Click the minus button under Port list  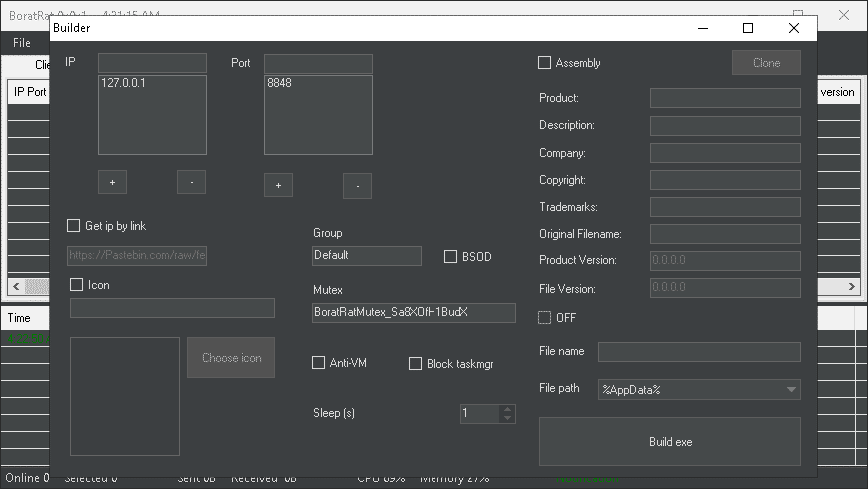click(x=357, y=185)
